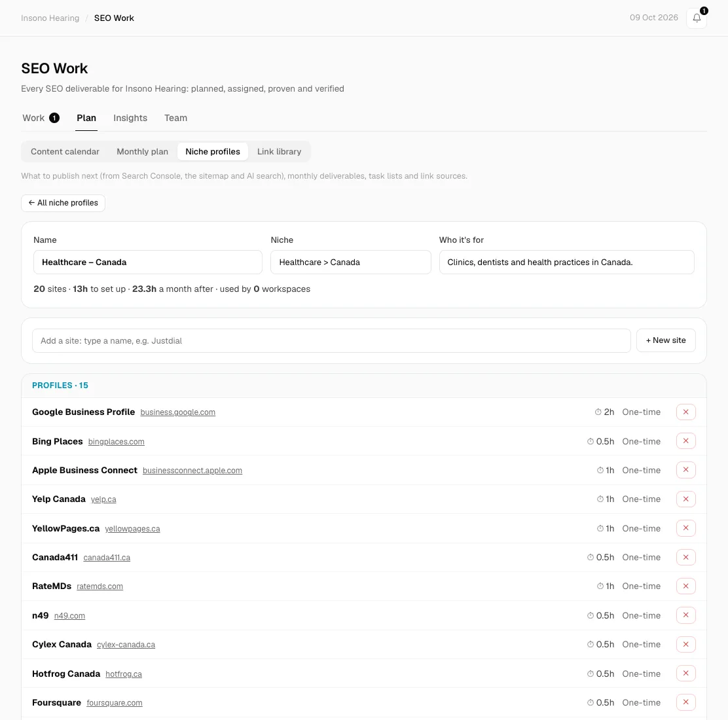Screen dimensions: 728x720
Task: Switch to the Work tab
Action: [x=41, y=118]
